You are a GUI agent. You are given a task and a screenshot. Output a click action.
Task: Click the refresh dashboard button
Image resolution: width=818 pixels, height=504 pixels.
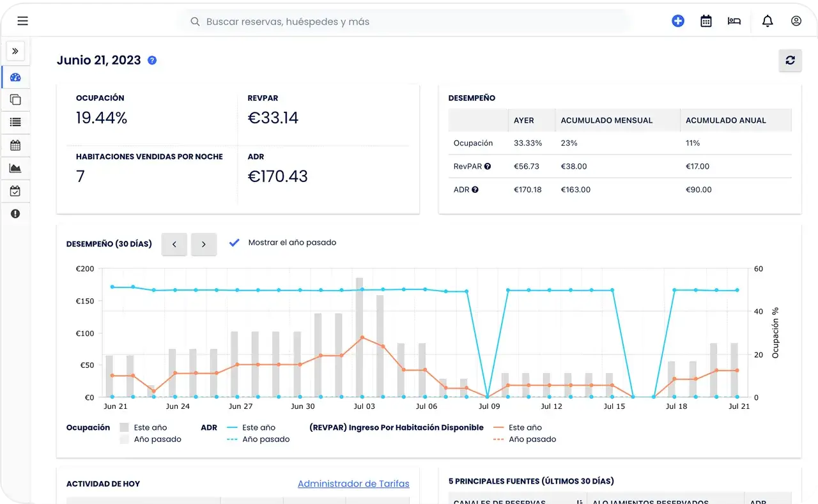pos(791,60)
